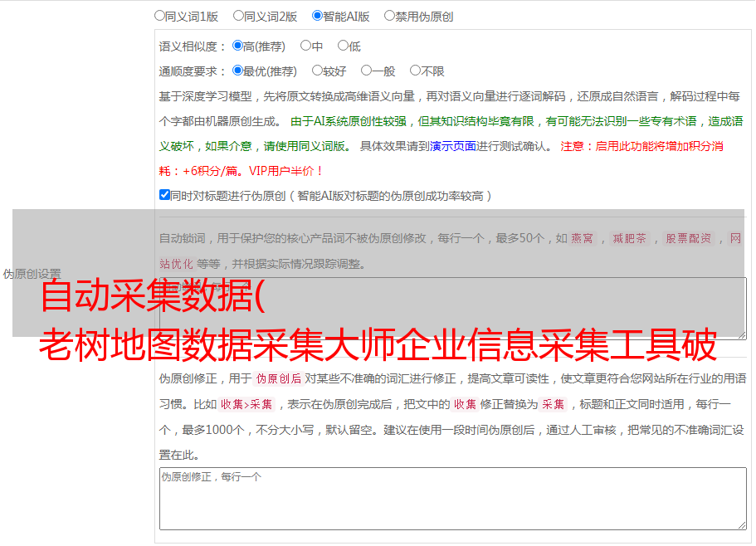
Task: Click the 伪原创后 highlighted tag
Action: point(279,378)
